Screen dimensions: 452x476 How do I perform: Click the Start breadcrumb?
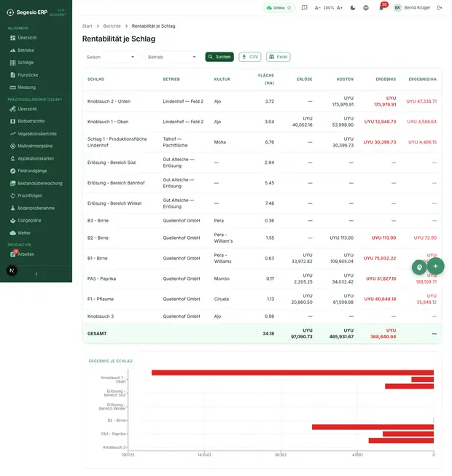[x=87, y=26]
